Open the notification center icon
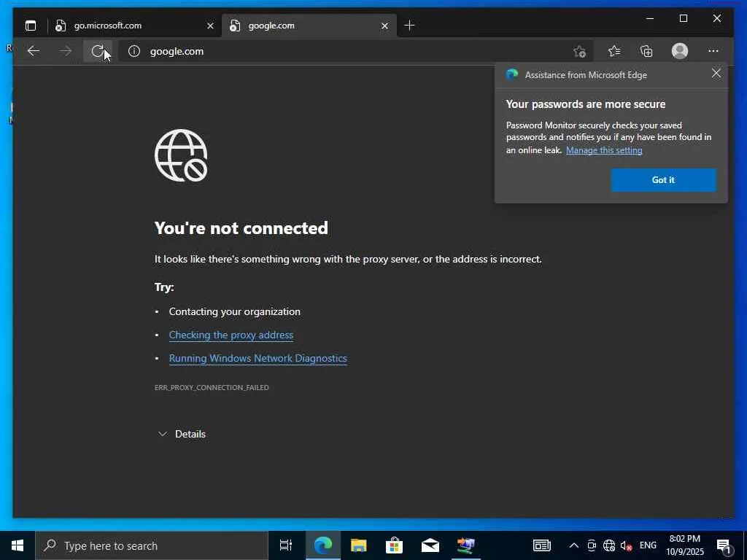747x560 pixels. pos(724,545)
